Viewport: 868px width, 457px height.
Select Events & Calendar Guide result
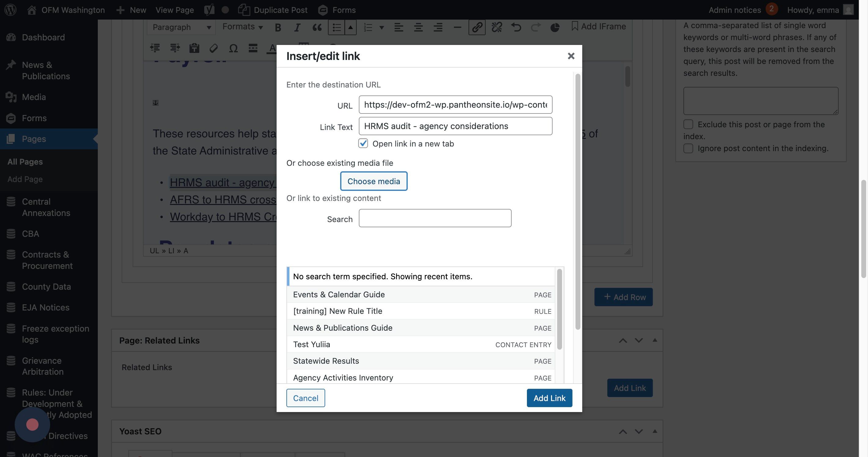click(x=339, y=295)
